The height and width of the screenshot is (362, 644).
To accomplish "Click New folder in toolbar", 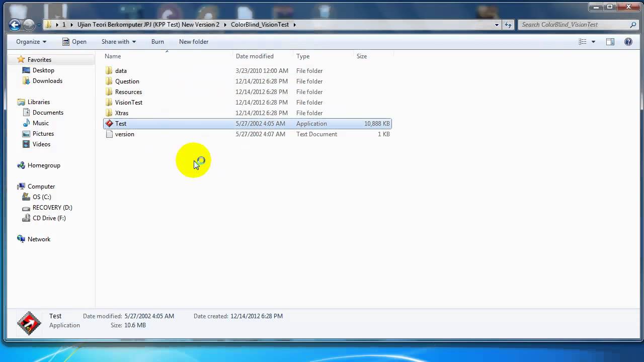I will [194, 42].
